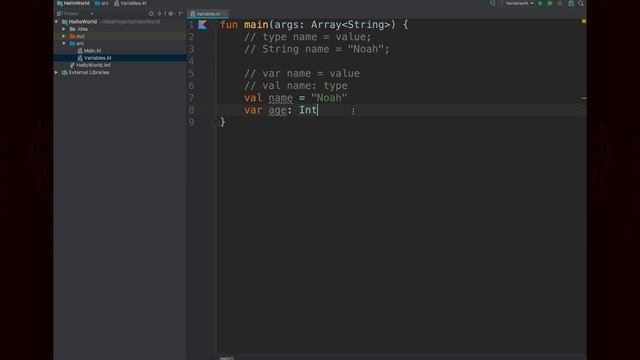This screenshot has height=360, width=640.
Task: Expand the .idea folder node
Action: 64,29
